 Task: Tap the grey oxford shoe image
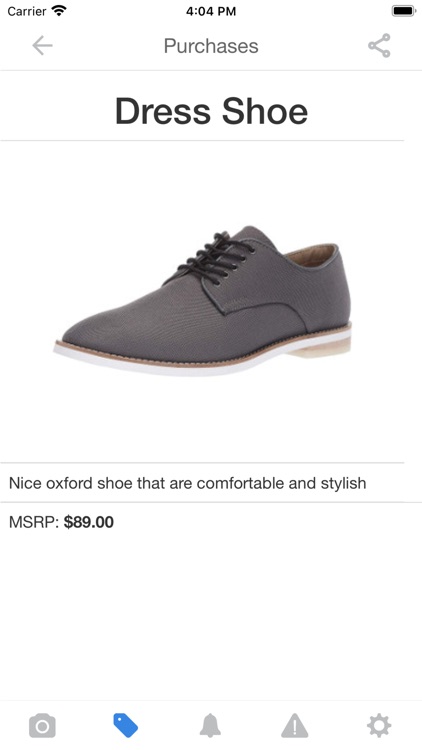point(202,301)
